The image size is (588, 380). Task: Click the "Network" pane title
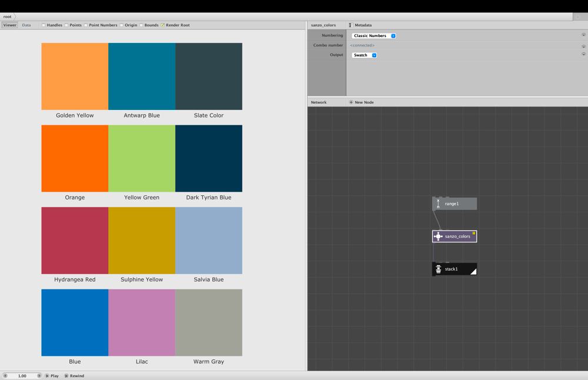[319, 102]
